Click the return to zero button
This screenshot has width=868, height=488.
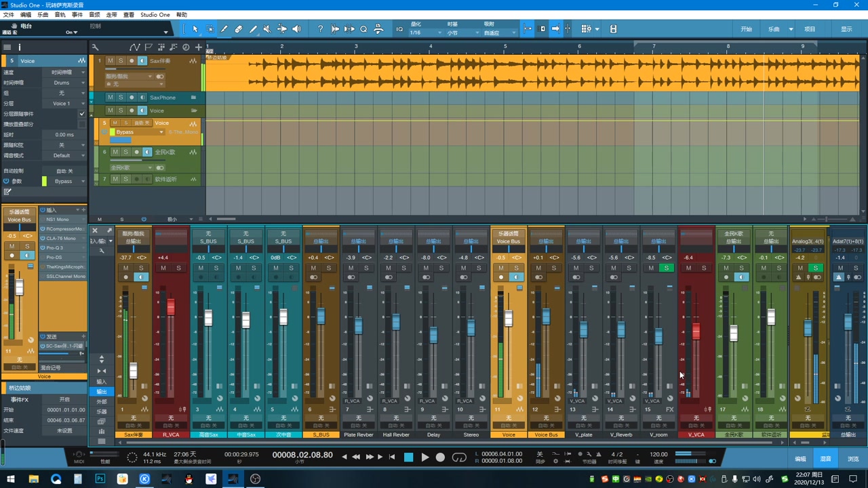tap(392, 457)
